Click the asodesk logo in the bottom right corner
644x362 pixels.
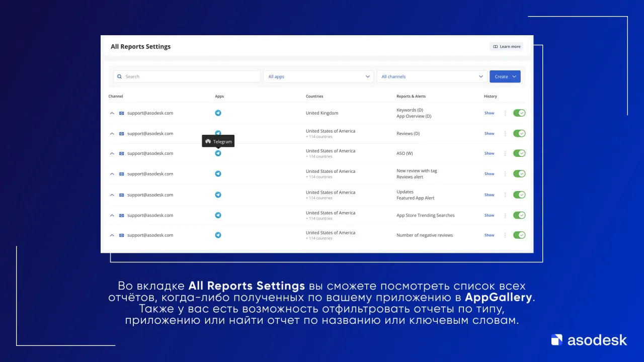(588, 339)
